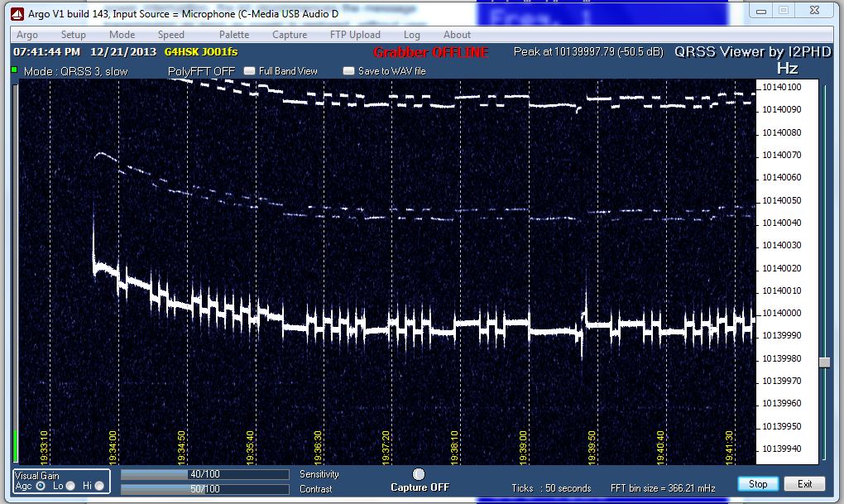Select the Hi visual gain option
The image size is (844, 504).
[x=98, y=486]
